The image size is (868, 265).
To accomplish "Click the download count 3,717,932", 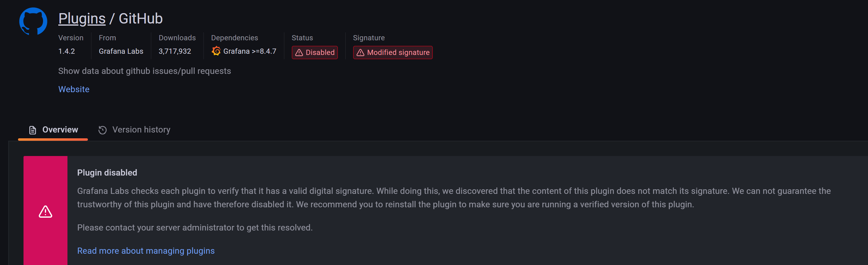I will pos(175,51).
